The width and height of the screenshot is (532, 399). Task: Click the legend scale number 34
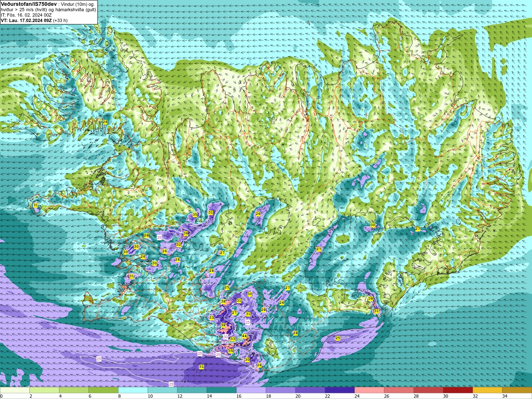pyautogui.click(x=505, y=396)
